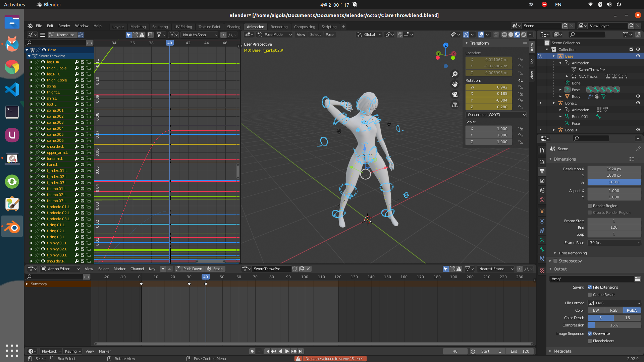Open the Physics properties tab icon
Viewport: 644px width, 362px height.
(x=542, y=221)
